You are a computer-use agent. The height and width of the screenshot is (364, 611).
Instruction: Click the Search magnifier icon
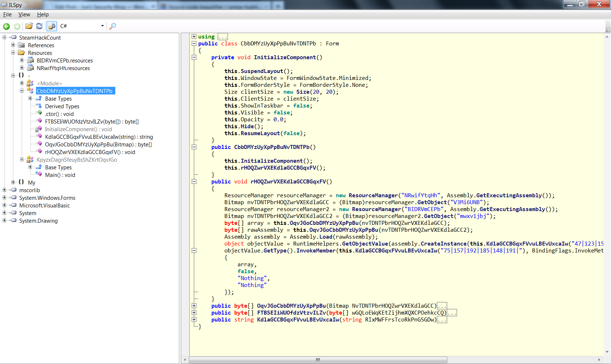(x=113, y=26)
